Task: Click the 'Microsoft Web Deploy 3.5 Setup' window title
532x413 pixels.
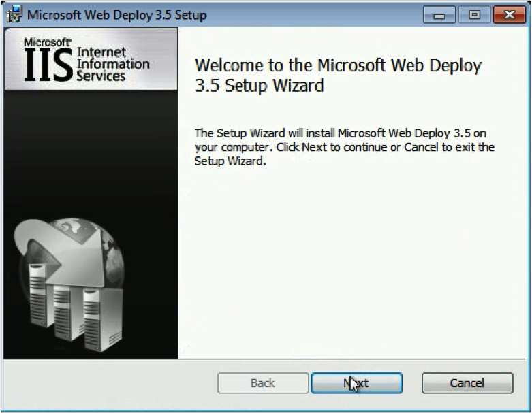Action: tap(116, 15)
